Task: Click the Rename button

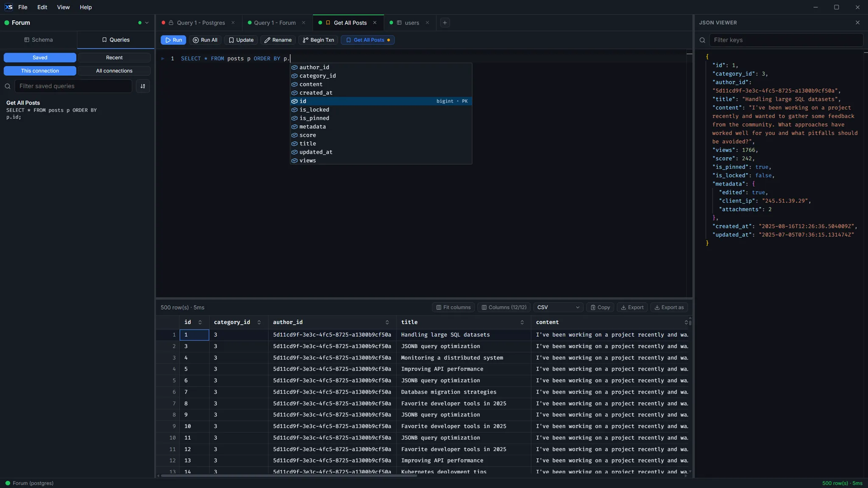Action: (x=278, y=40)
